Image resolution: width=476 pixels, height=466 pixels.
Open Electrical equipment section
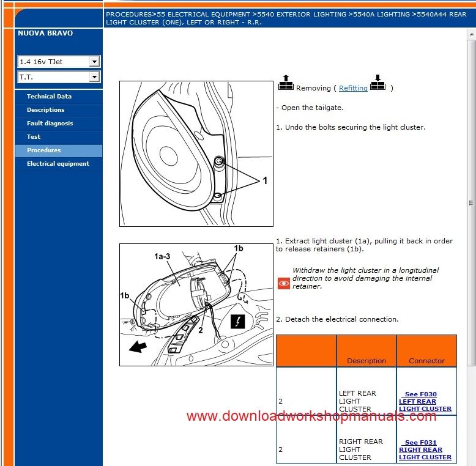(x=58, y=163)
